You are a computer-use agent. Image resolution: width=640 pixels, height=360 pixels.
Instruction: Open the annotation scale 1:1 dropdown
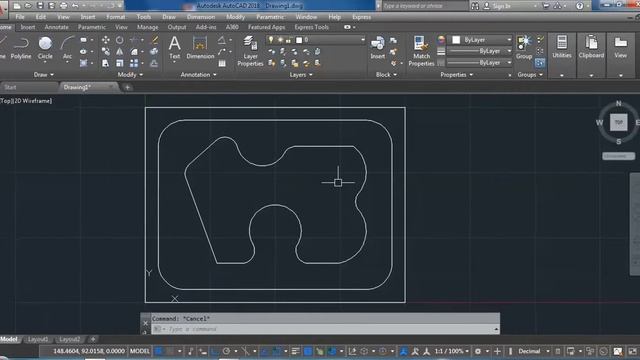coord(451,351)
